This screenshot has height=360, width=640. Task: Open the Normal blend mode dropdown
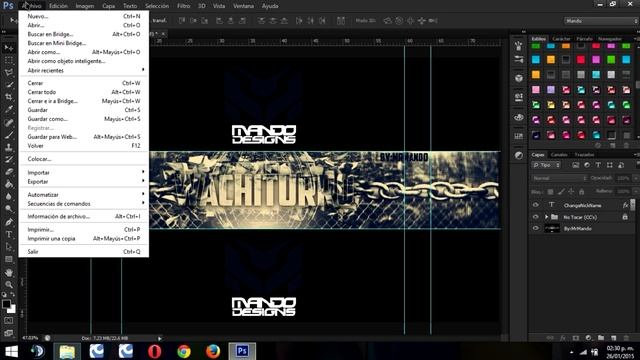[560, 178]
